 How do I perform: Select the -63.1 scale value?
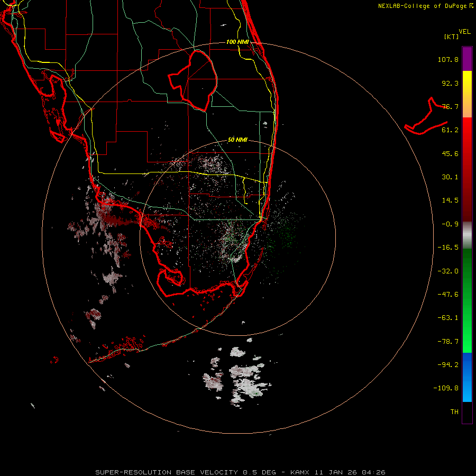448,318
